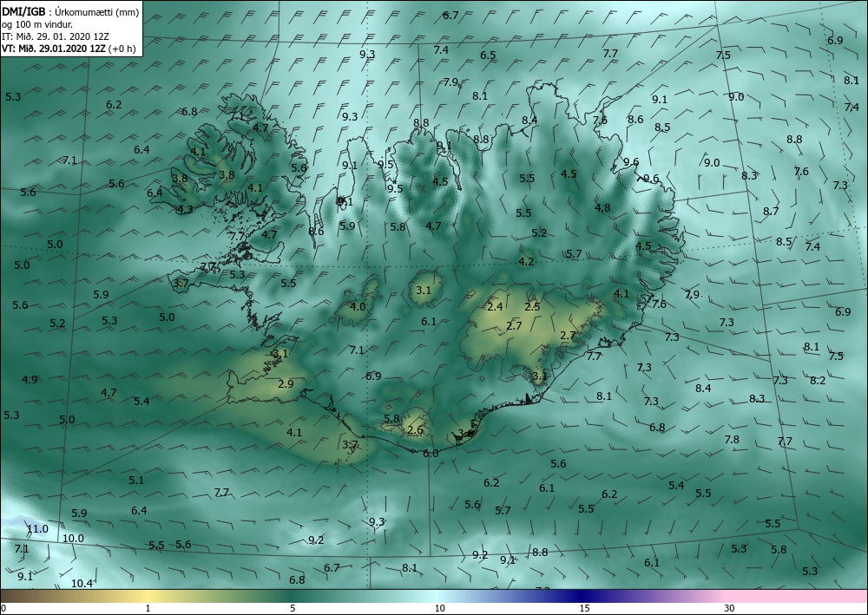Viewport: 868px width, 615px height.
Task: Click the '30' label on the color scale
Action: tap(730, 608)
